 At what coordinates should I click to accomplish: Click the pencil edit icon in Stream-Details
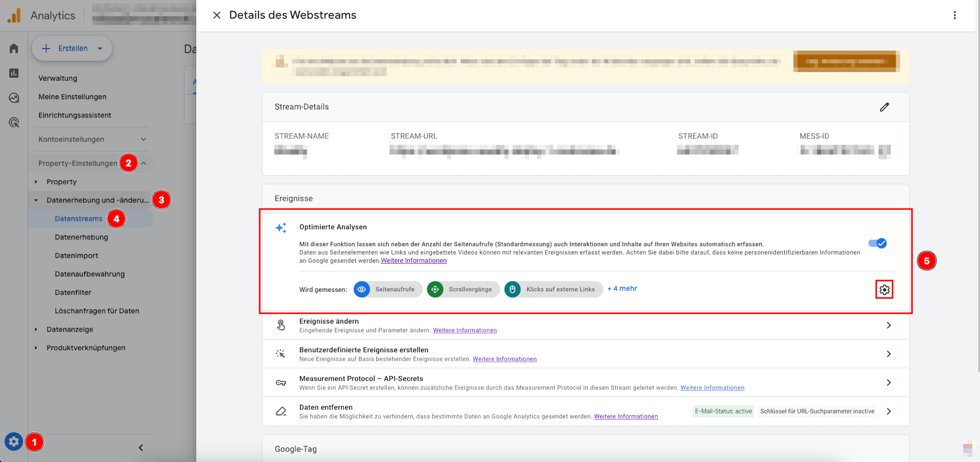(x=884, y=107)
